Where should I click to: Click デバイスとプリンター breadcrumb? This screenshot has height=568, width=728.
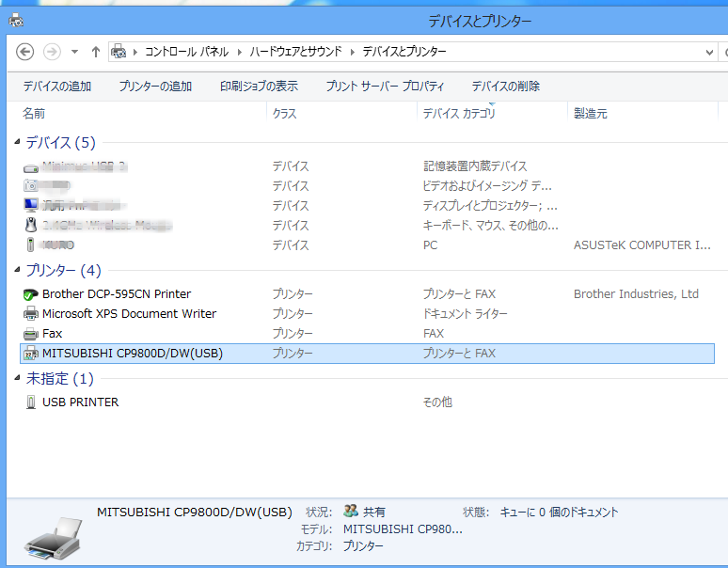404,51
